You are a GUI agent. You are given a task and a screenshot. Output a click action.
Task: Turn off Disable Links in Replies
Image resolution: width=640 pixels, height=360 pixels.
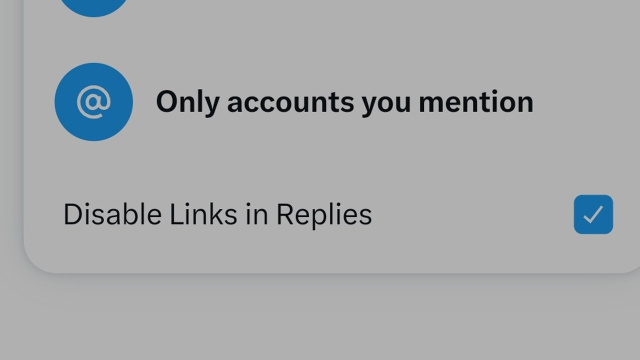click(593, 214)
